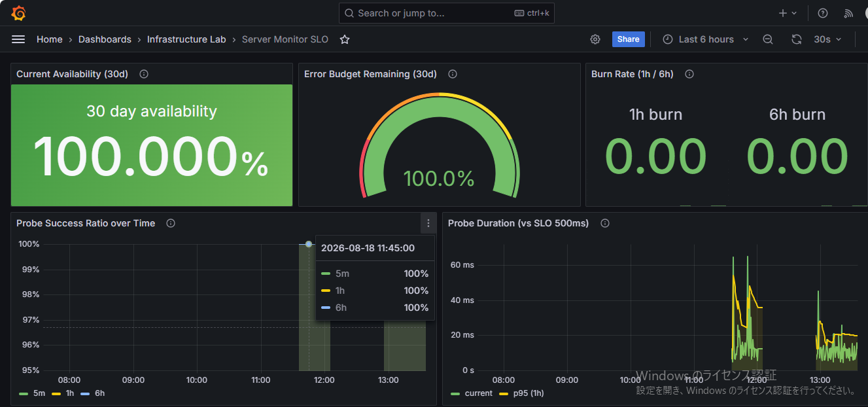Open the news feed RSS icon
This screenshot has height=407, width=868.
(x=848, y=13)
